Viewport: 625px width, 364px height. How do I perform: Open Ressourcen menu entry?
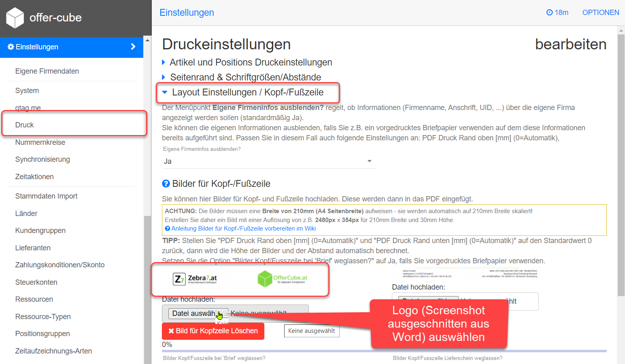(x=34, y=299)
